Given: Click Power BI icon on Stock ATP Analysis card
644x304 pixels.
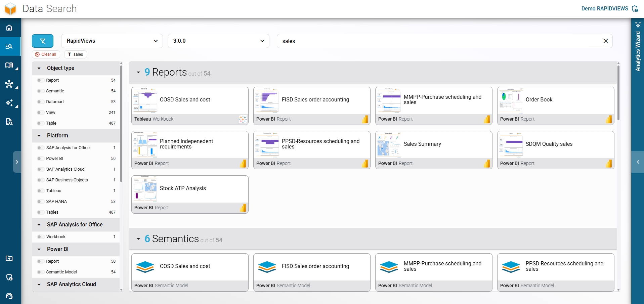Looking at the screenshot, I should click(x=243, y=208).
